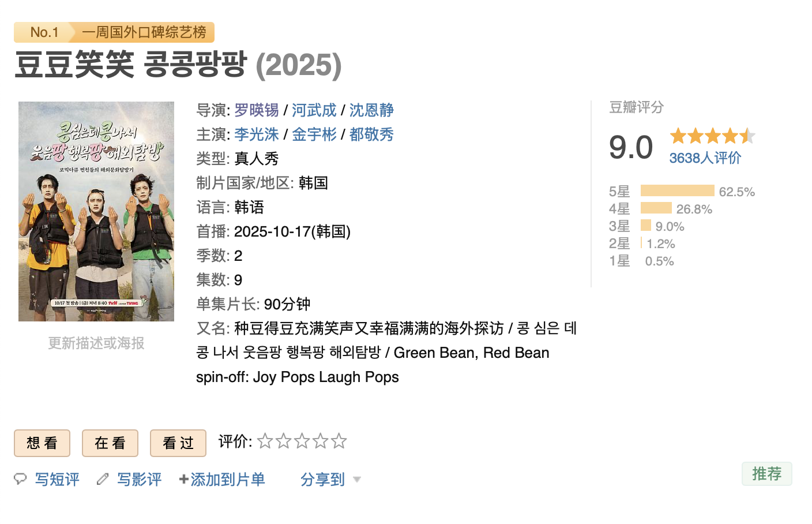Screen dimensions: 812x524
Task: Mark show as 想看
Action: click(x=42, y=443)
